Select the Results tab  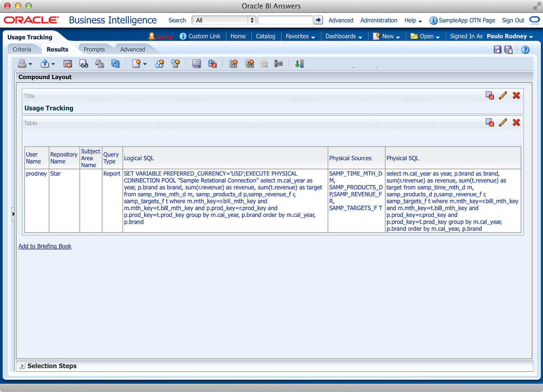pyautogui.click(x=57, y=50)
